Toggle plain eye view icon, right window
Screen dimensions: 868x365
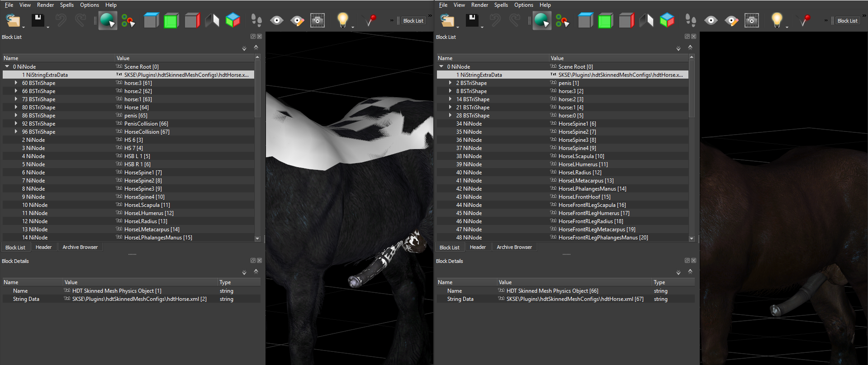coord(711,20)
